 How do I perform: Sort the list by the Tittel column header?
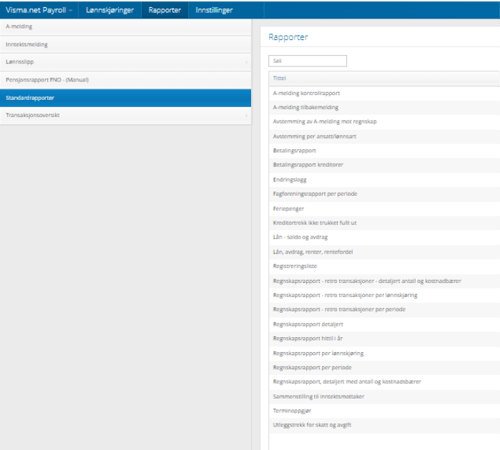pos(279,78)
